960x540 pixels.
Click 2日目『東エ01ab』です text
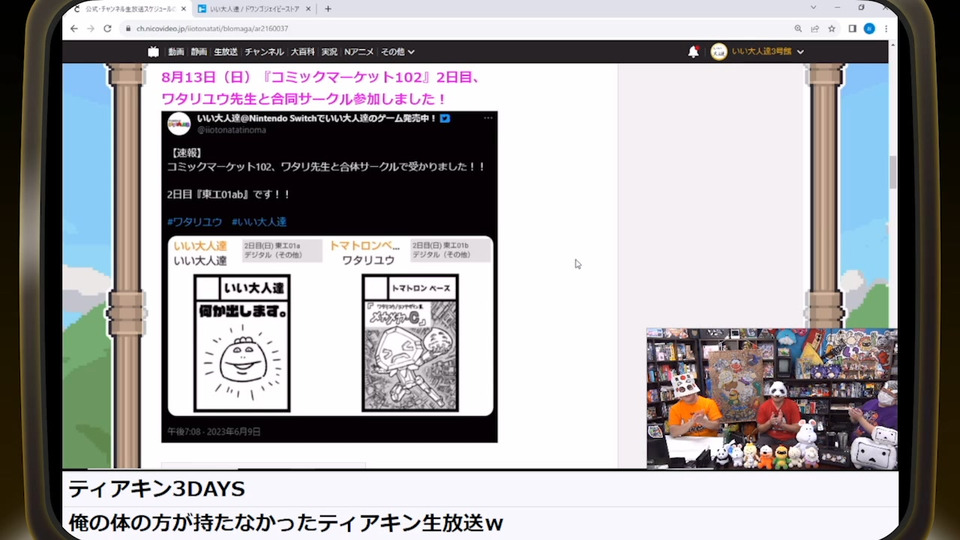tap(229, 194)
